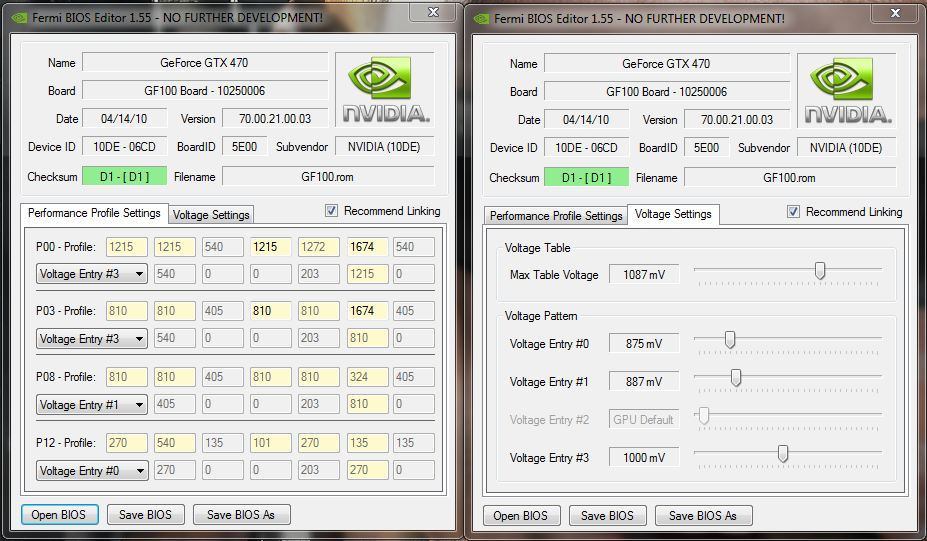Viewport: 927px width, 541px height.
Task: Click Filename GF100.rom field in left window
Action: (x=328, y=176)
